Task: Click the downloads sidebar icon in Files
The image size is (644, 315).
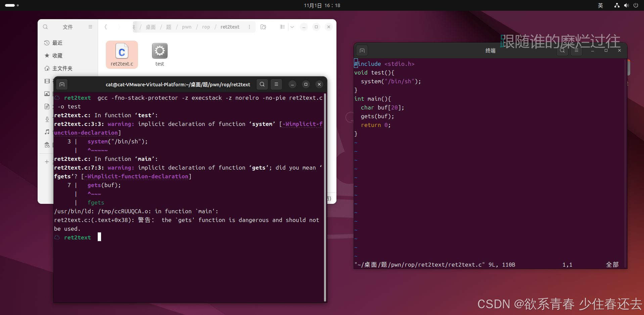Action: click(x=47, y=119)
